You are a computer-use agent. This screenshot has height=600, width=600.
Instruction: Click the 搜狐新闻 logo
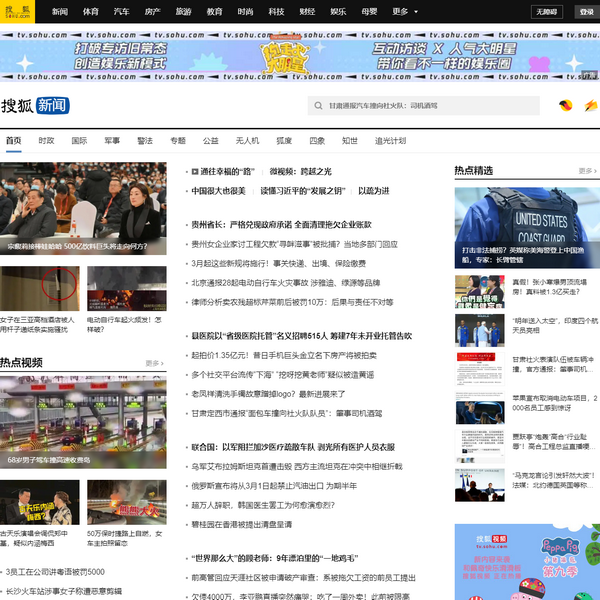coord(35,105)
